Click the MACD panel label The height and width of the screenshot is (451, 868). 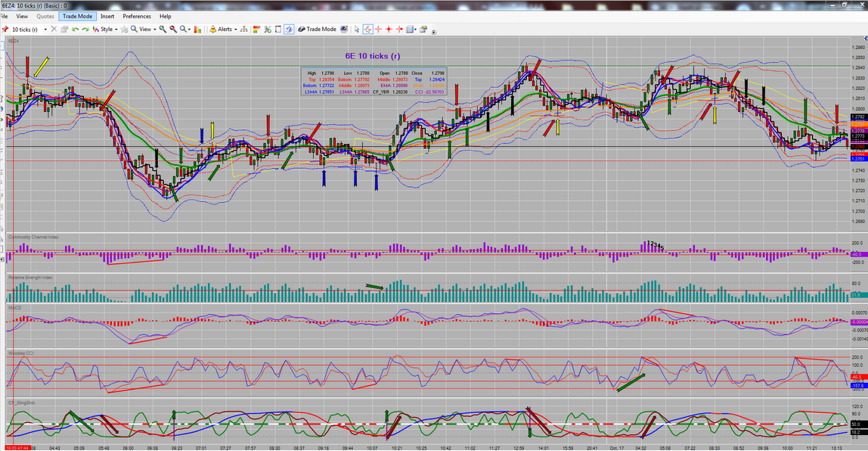(x=15, y=308)
